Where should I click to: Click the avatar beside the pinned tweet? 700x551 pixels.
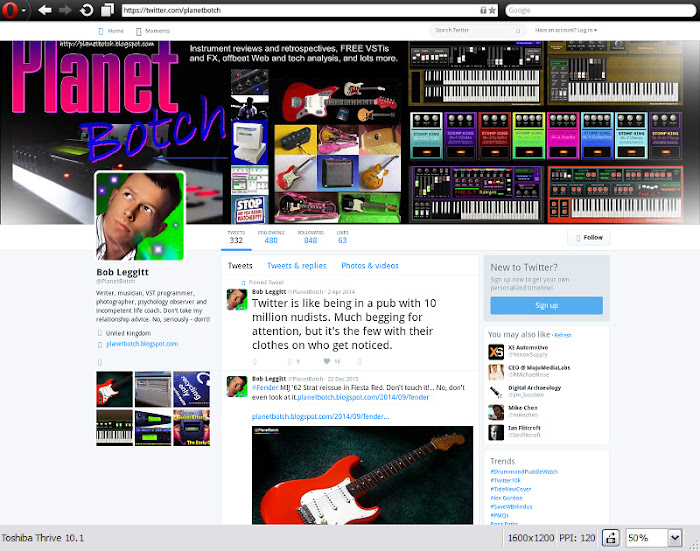point(237,300)
